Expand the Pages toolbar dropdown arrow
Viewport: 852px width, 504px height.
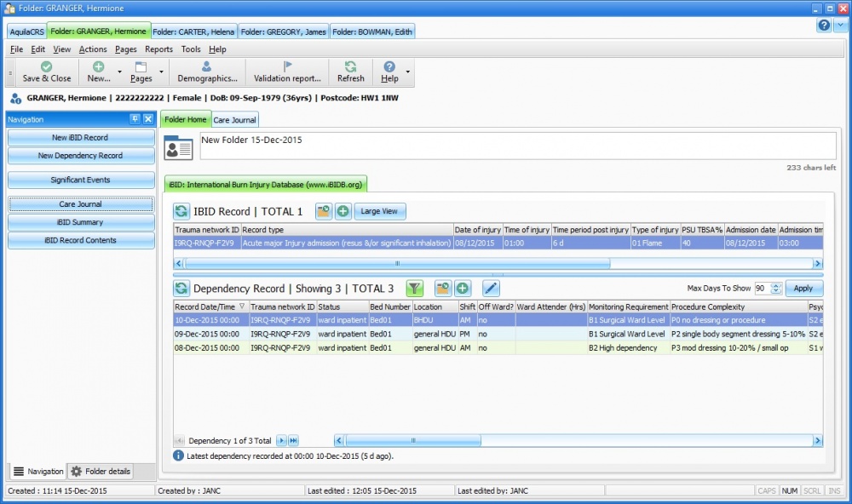coord(161,72)
